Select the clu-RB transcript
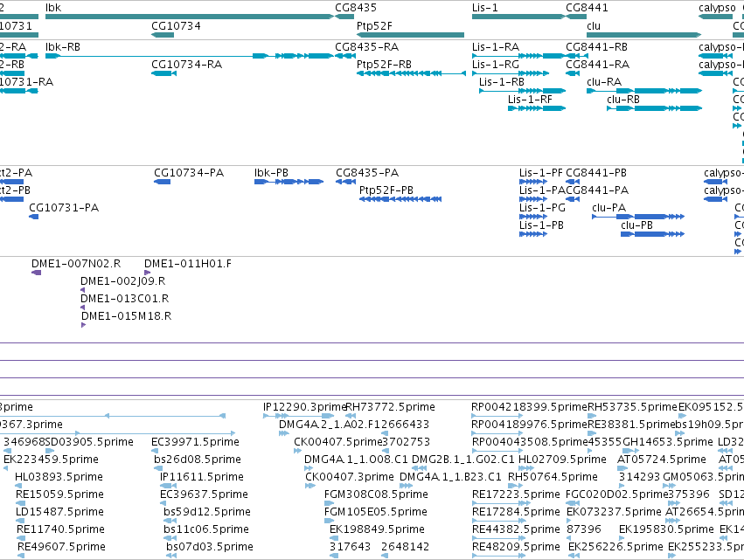 coord(654,108)
